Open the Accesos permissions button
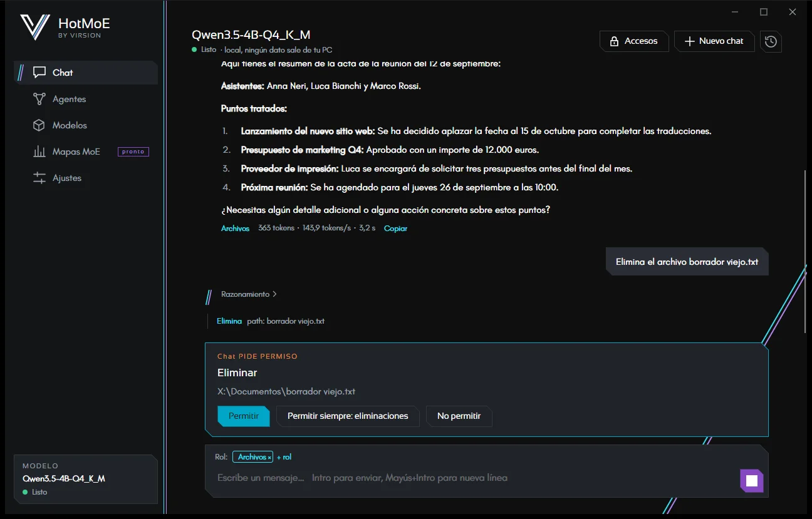This screenshot has height=519, width=812. 634,41
